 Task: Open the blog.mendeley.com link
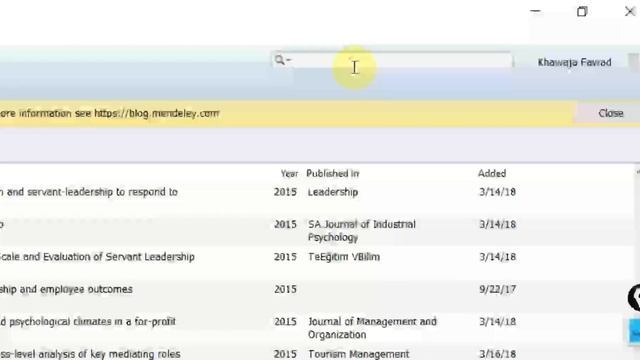(157, 113)
